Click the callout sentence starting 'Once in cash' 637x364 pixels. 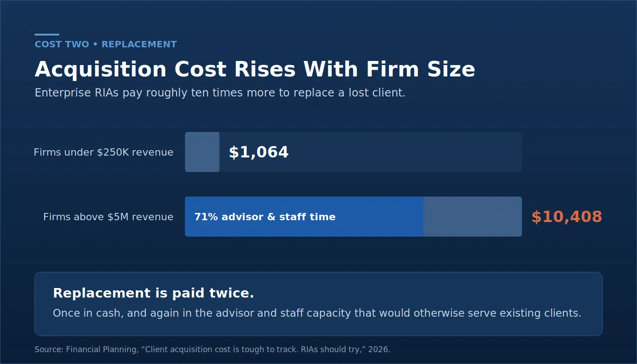pos(317,313)
